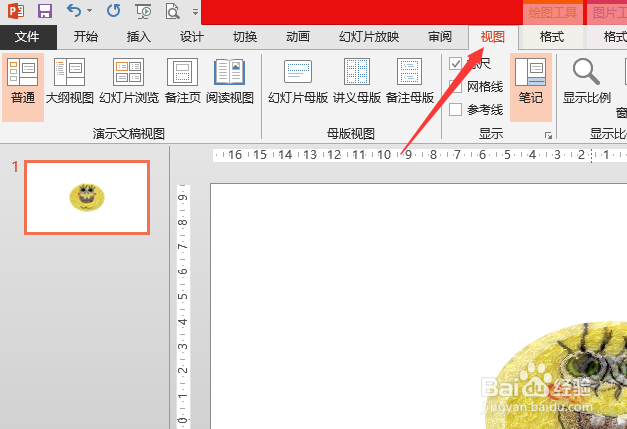Click the PowerPoint application logo icon
Screen dimensions: 627x429
coord(16,11)
